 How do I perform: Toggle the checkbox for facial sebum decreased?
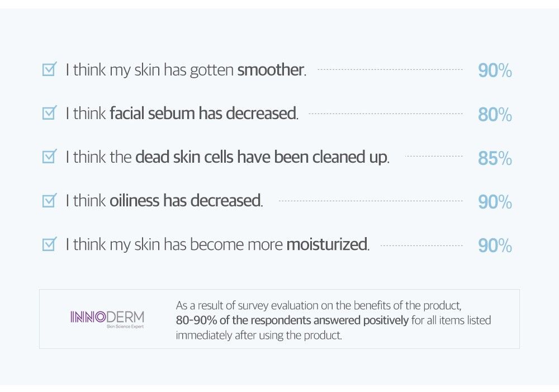pos(49,113)
